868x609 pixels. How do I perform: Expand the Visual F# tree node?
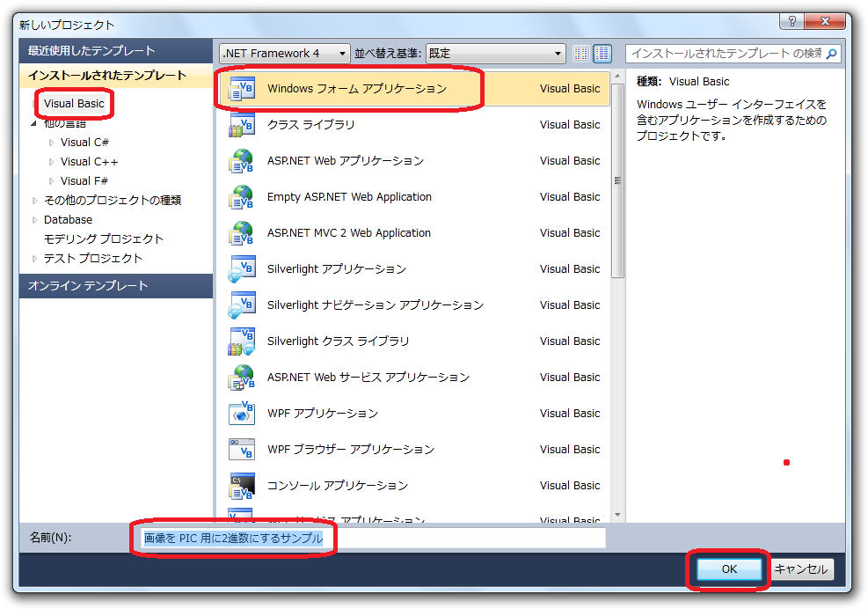(51, 181)
